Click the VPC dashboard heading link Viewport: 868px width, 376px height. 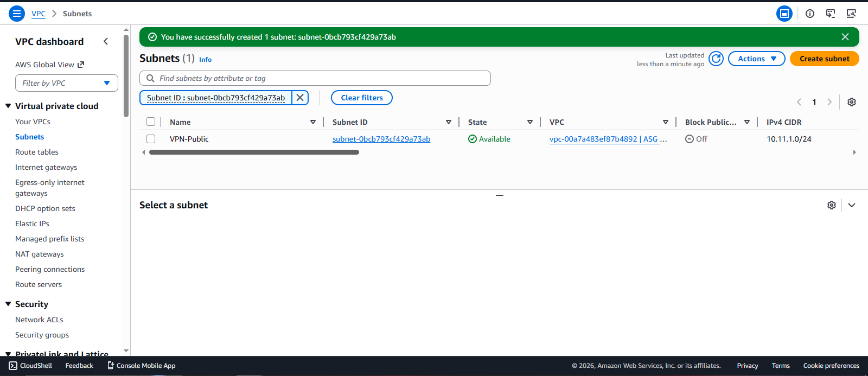(49, 41)
